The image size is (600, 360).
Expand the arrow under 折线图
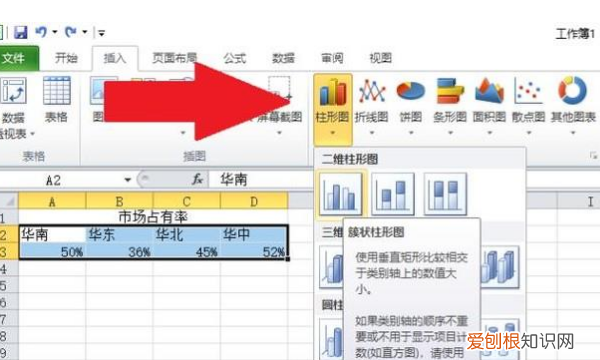click(372, 133)
